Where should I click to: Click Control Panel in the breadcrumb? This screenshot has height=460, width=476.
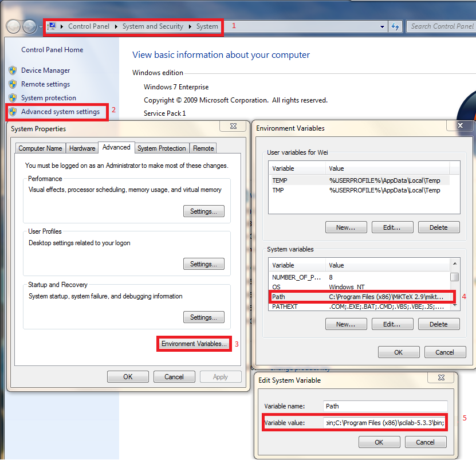tap(89, 26)
